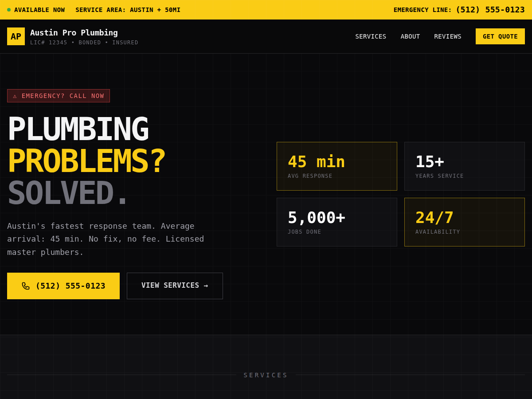The image size is (532, 399).
Task: Click the green availability status dot
Action: click(9, 10)
